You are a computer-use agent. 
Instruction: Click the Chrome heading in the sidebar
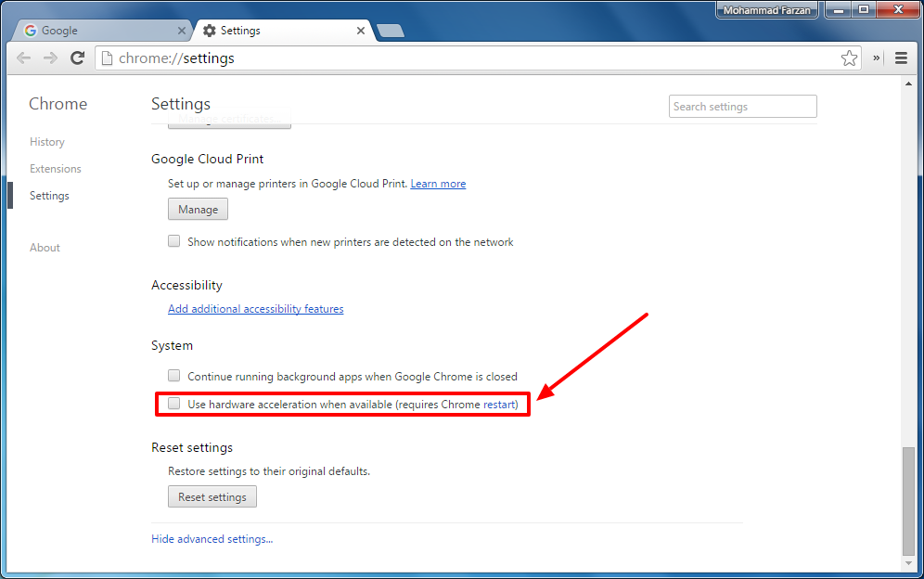(58, 104)
